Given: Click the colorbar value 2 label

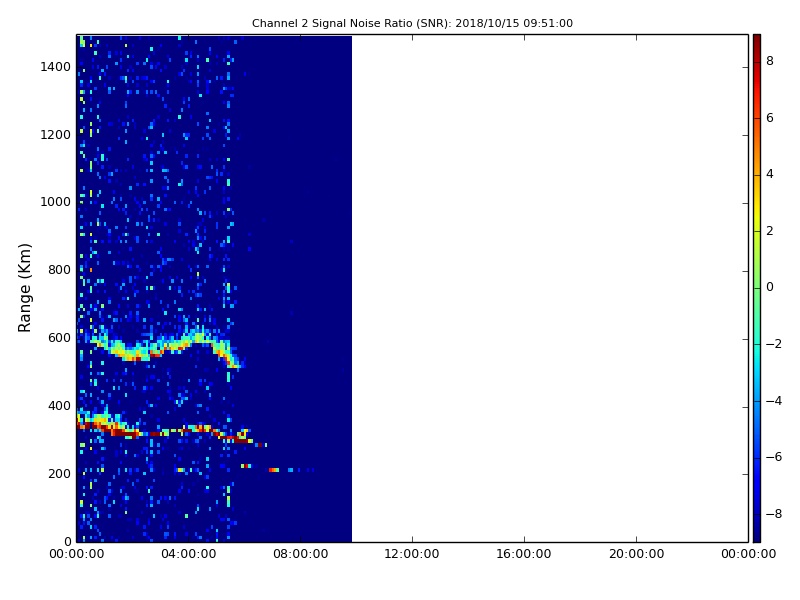Looking at the screenshot, I should click(x=770, y=231).
